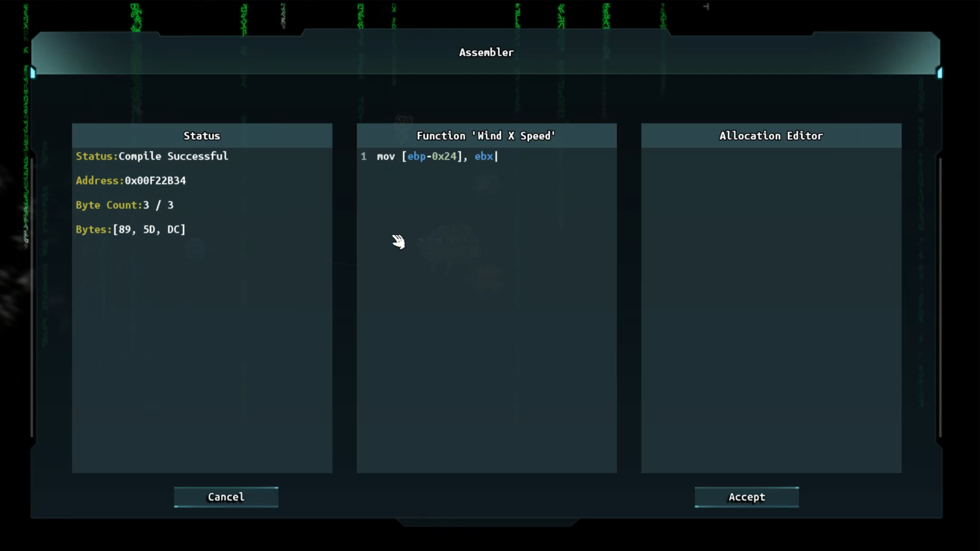Click the left light-blue frame corner marker
This screenshot has width=980, height=551.
pyautogui.click(x=33, y=72)
